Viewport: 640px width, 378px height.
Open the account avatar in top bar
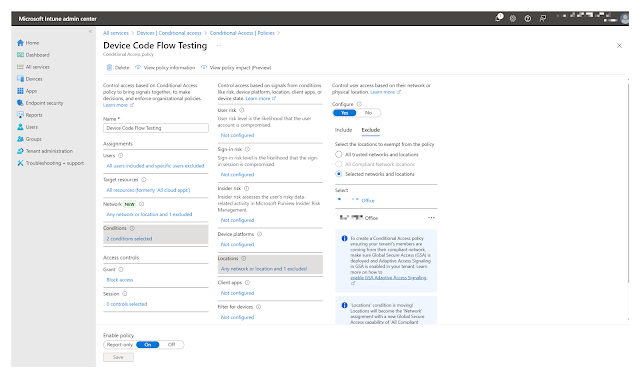coord(624,18)
